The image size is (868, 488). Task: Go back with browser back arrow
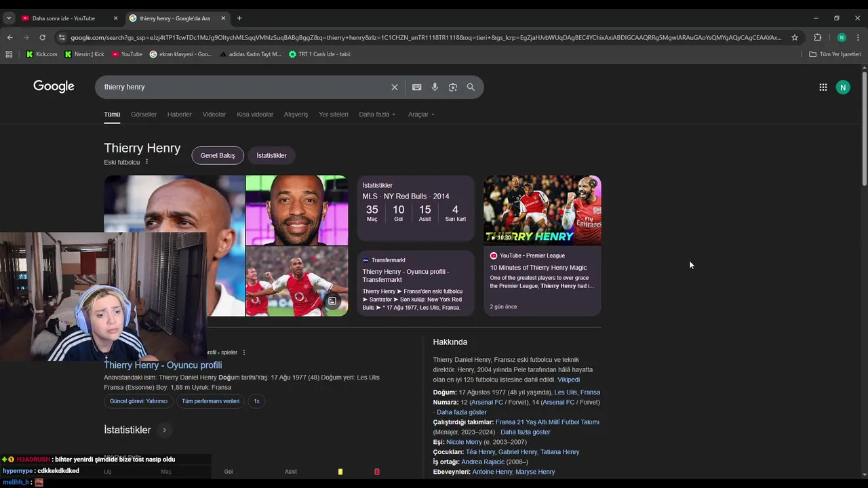9,37
